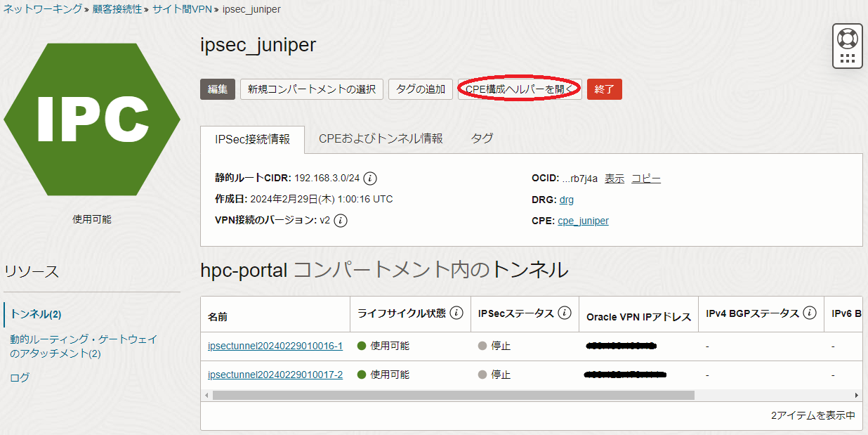
Task: Switch to タグ tab
Action: click(x=482, y=139)
